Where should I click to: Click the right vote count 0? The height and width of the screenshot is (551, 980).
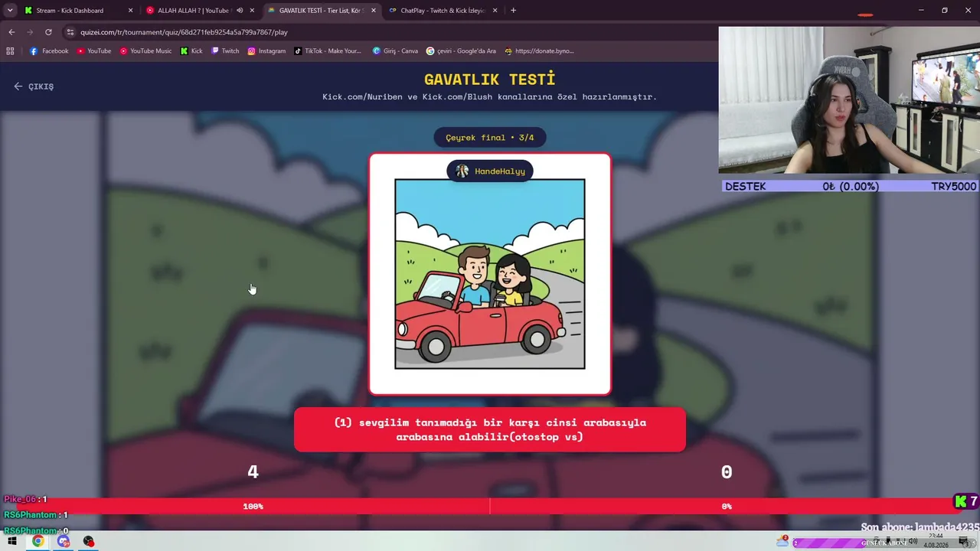click(727, 472)
